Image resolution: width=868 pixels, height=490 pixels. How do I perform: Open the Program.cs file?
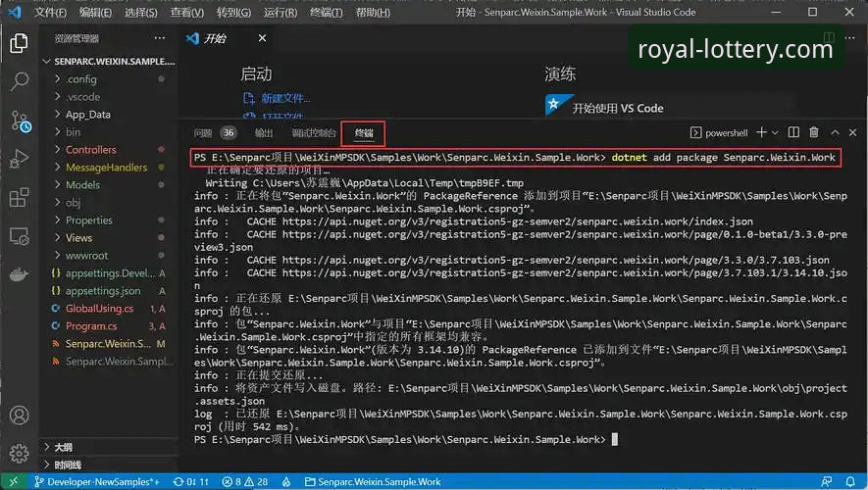[109, 326]
